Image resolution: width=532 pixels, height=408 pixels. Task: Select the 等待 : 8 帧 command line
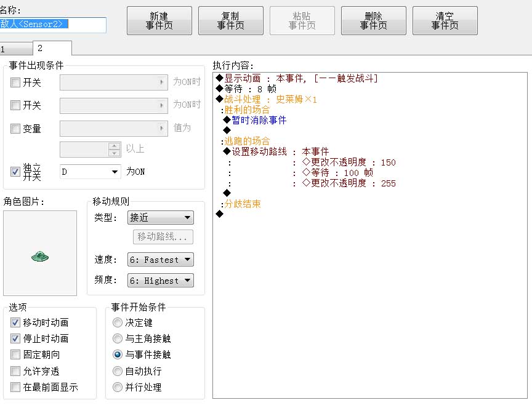coord(246,89)
